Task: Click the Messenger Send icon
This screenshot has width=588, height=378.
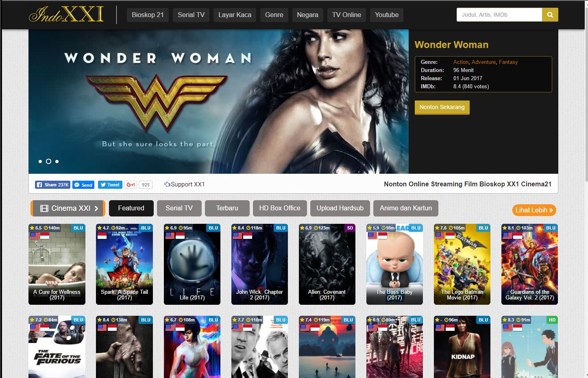Action: (77, 184)
